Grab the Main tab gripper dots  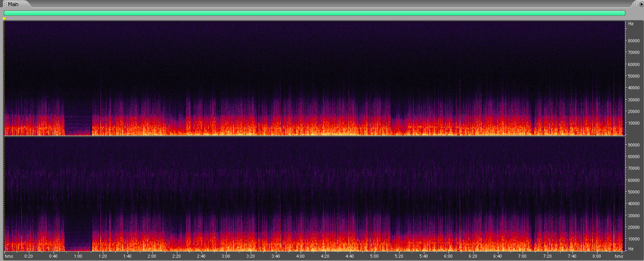[5, 4]
